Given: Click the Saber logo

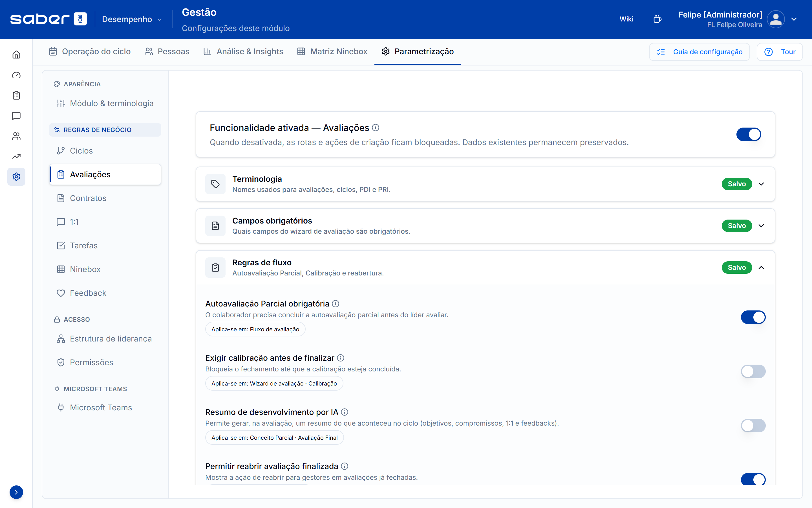Looking at the screenshot, I should [x=49, y=19].
